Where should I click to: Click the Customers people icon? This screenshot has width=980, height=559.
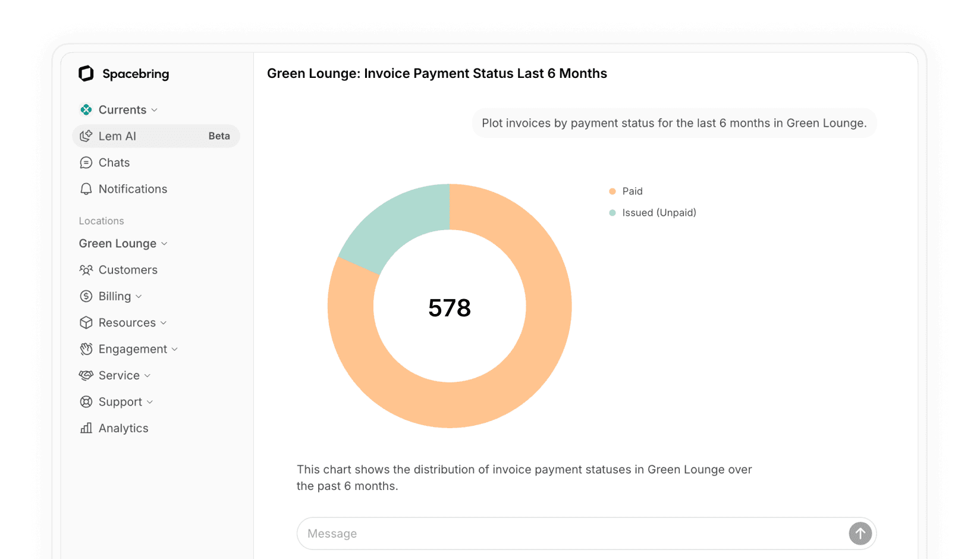pyautogui.click(x=86, y=270)
